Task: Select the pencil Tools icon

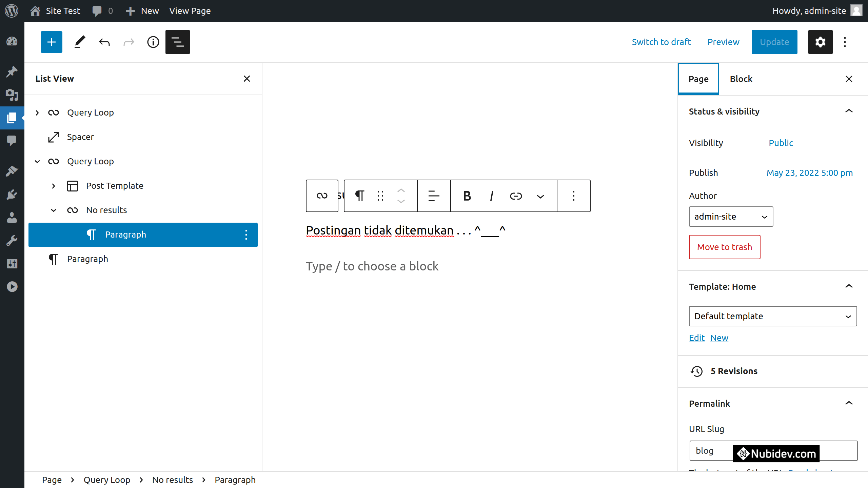Action: tap(79, 42)
